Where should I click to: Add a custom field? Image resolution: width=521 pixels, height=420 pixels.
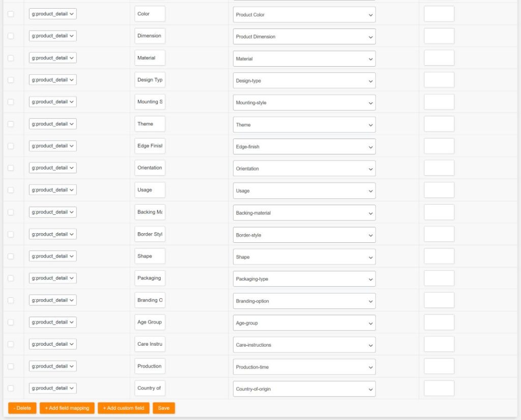coord(123,408)
